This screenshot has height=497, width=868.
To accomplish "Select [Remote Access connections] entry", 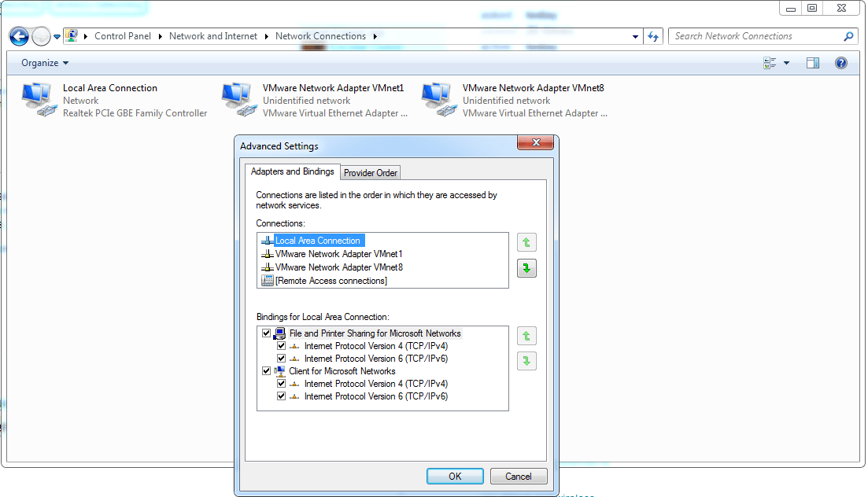I will pyautogui.click(x=331, y=281).
